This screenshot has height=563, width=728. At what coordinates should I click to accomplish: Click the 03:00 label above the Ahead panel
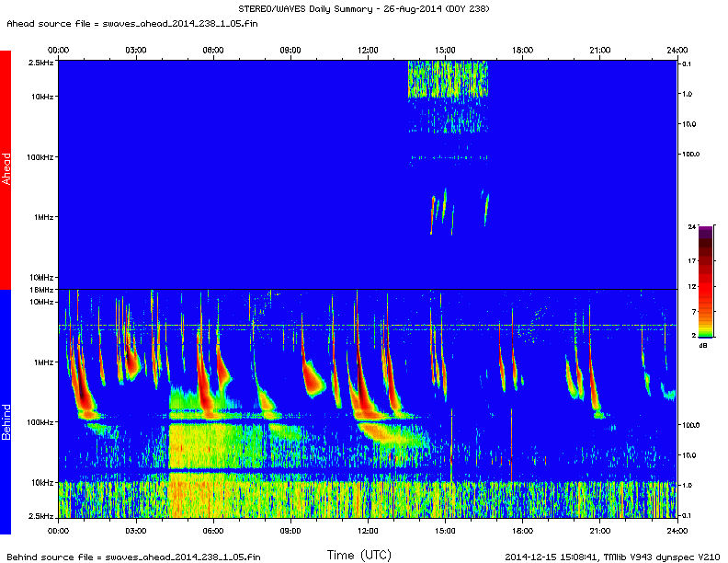pos(135,51)
